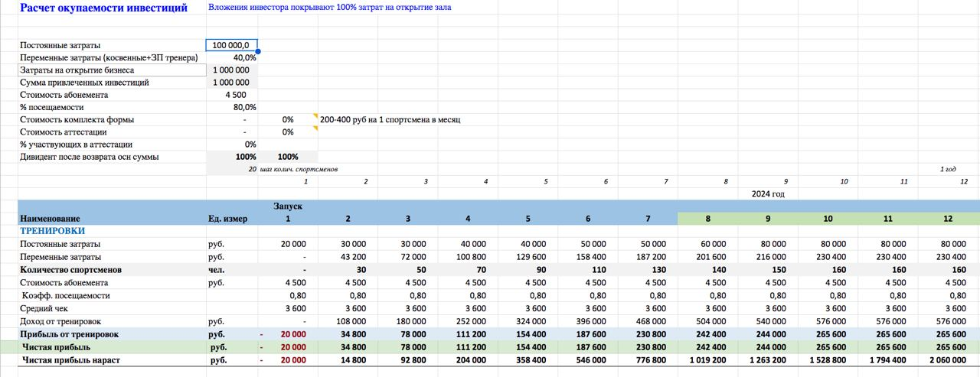Click the 546 000 cumulative profit cell
980x377 pixels.
588,359
